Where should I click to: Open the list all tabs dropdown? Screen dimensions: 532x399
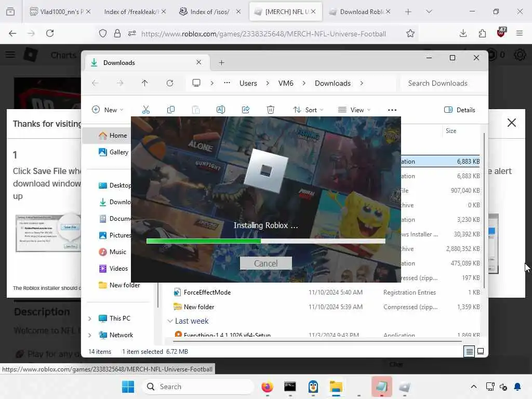coord(429,11)
